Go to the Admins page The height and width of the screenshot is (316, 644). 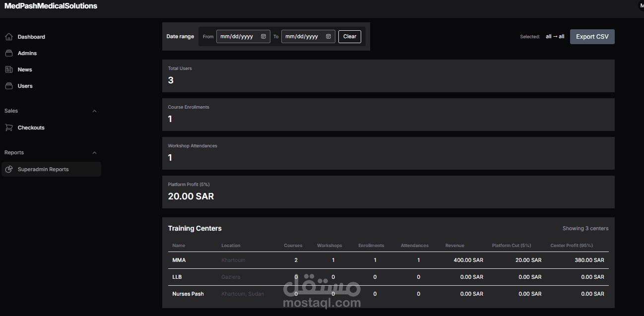click(51, 53)
